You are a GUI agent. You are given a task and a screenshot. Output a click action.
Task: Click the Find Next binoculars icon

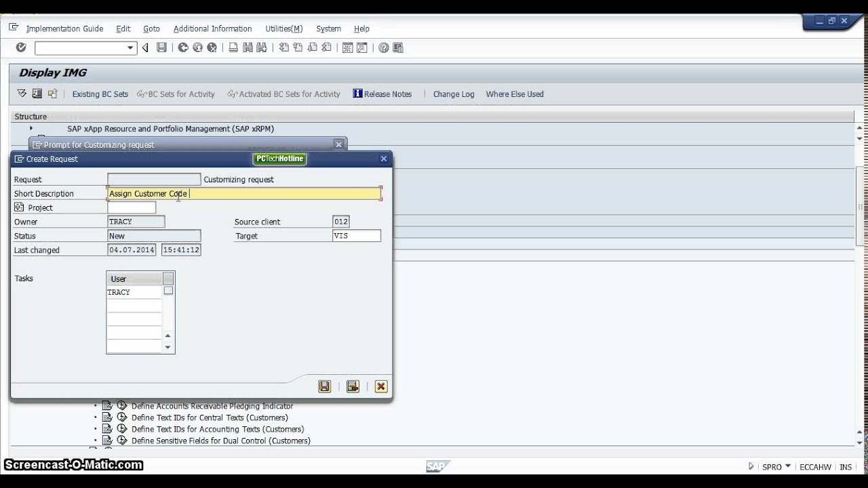(x=262, y=47)
